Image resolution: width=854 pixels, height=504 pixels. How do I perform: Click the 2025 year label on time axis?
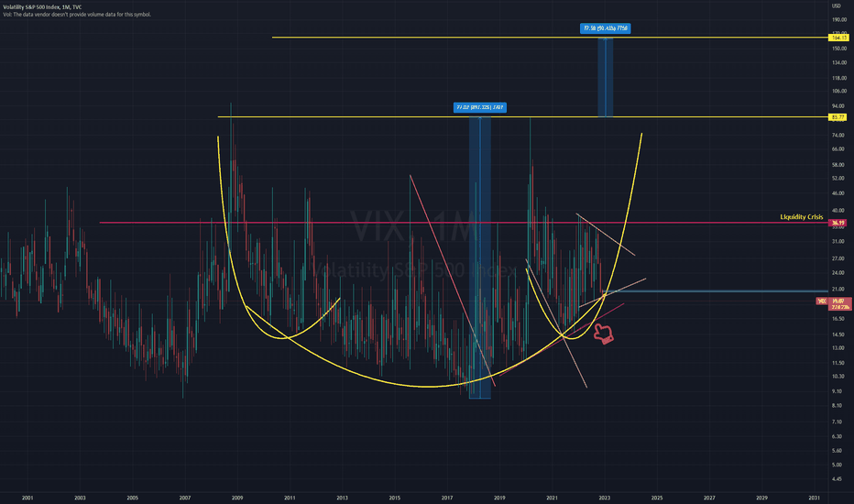(657, 498)
